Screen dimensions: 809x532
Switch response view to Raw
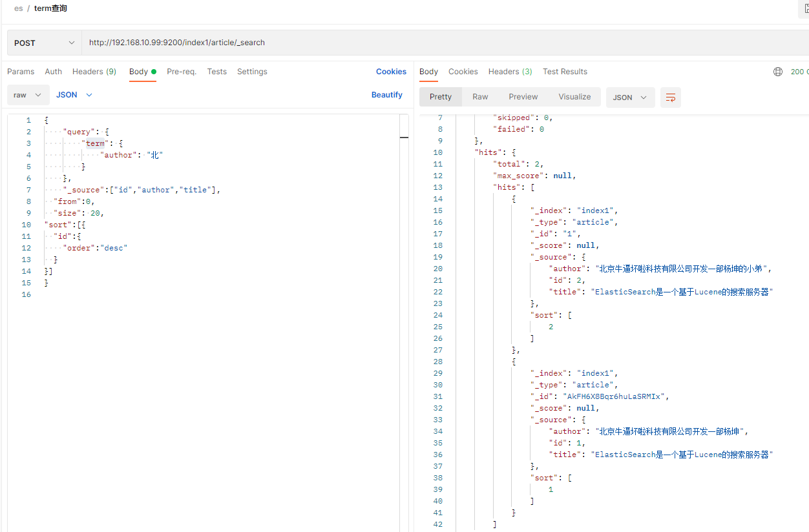point(480,97)
